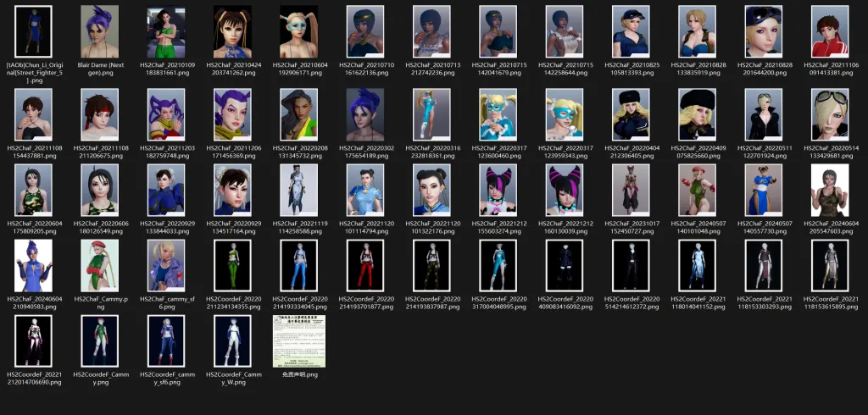868x415 pixels.
Task: Click thumbnail HS2CoordeF_20220214193837987.png
Action: coord(431,266)
